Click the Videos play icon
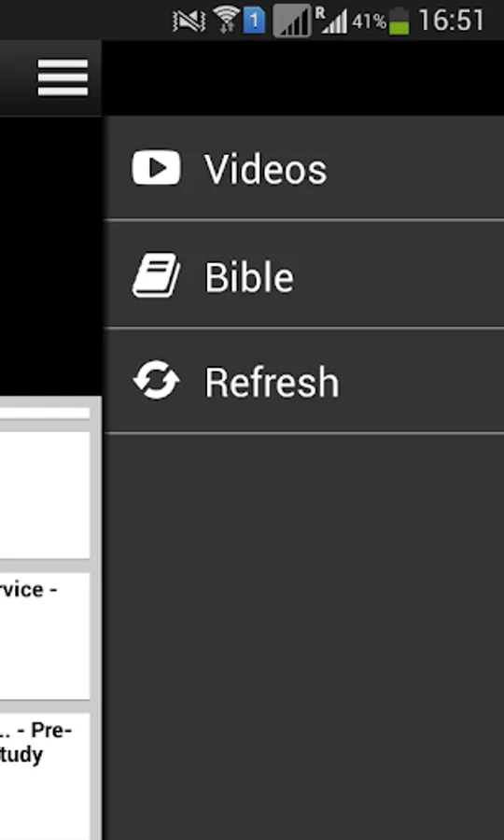The width and height of the screenshot is (504, 840). 156,168
